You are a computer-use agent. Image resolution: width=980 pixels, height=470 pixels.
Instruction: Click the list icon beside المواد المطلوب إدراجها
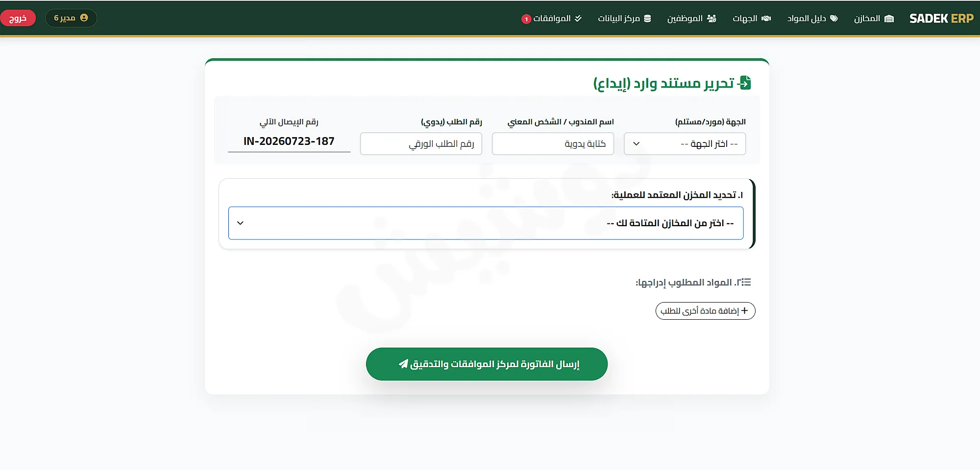[745, 282]
